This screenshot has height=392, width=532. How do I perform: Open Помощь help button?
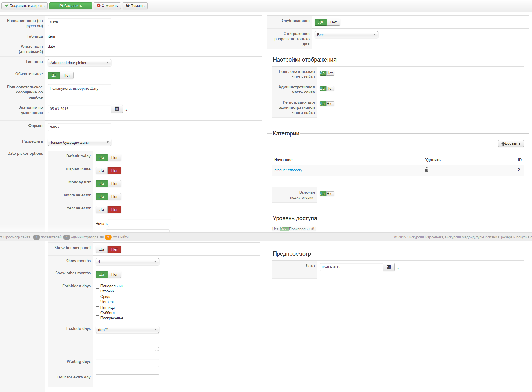135,6
